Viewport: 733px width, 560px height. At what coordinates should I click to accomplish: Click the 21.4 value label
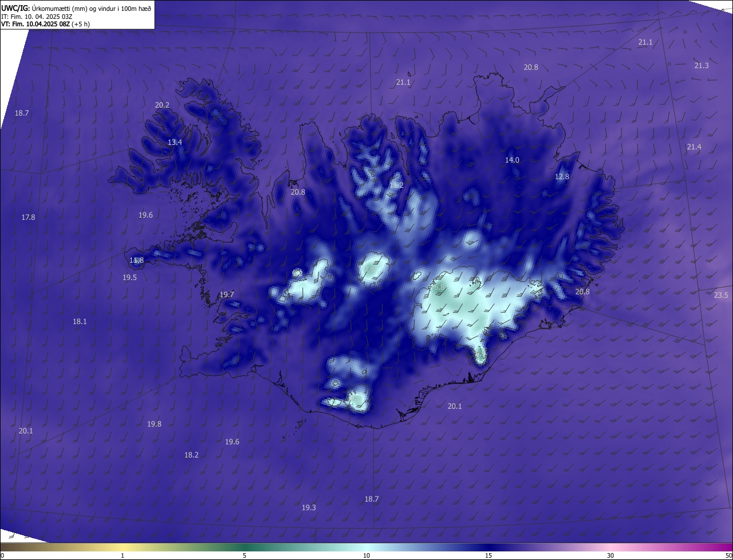pos(693,147)
